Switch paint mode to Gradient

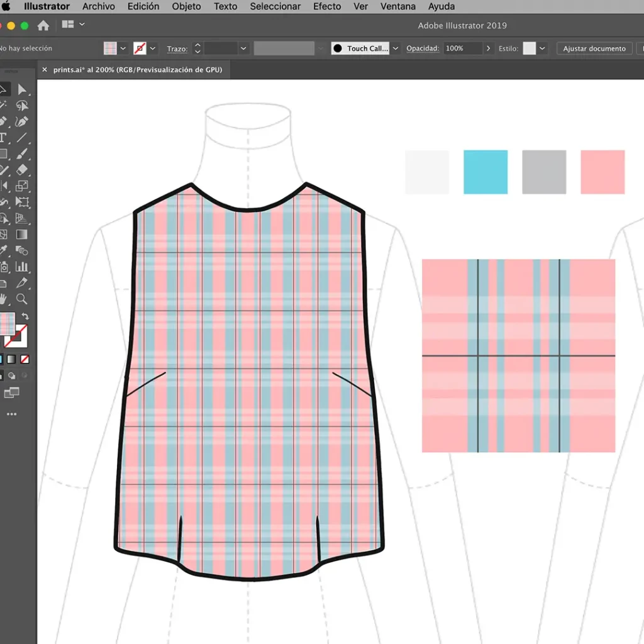click(11, 359)
